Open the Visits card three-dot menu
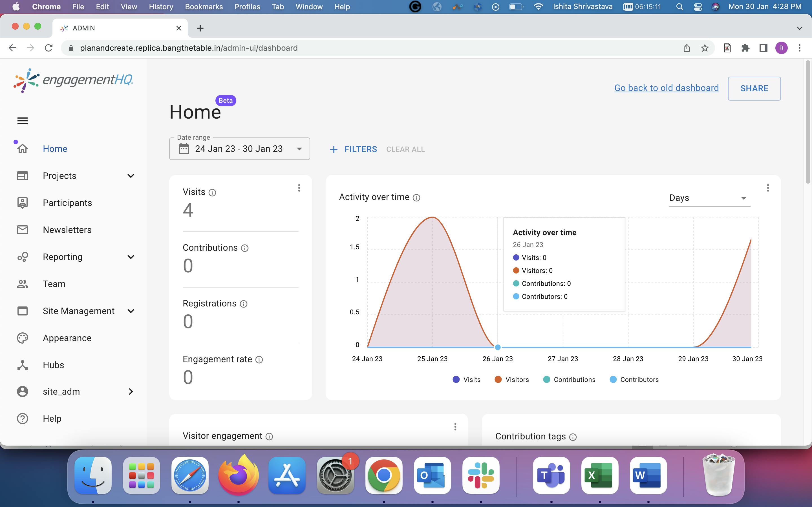Screen dimensions: 812x507 299,188
